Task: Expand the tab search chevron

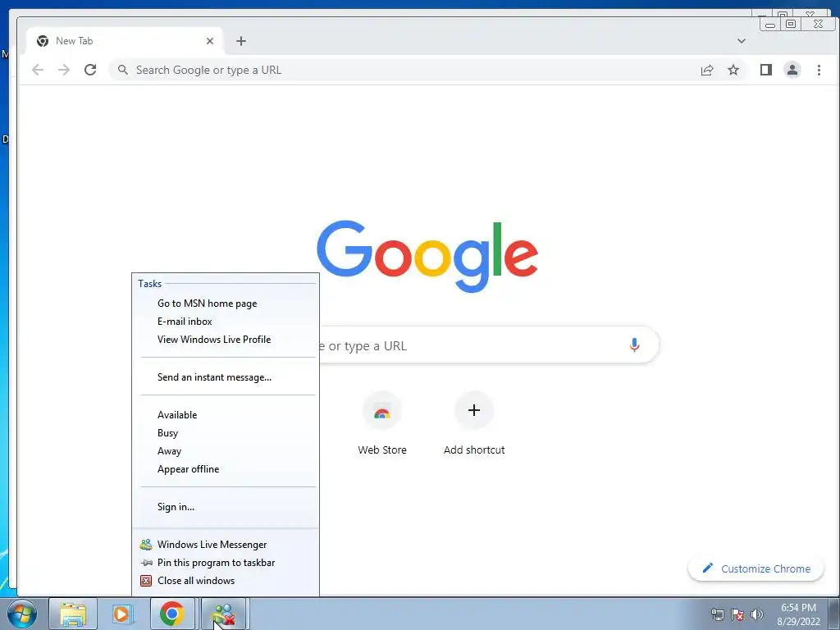Action: tap(742, 41)
